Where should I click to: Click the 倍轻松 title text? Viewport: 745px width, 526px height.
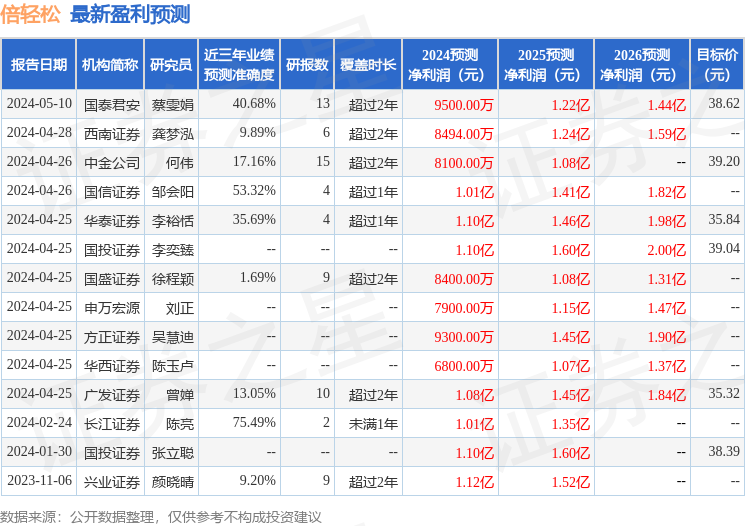[30, 14]
